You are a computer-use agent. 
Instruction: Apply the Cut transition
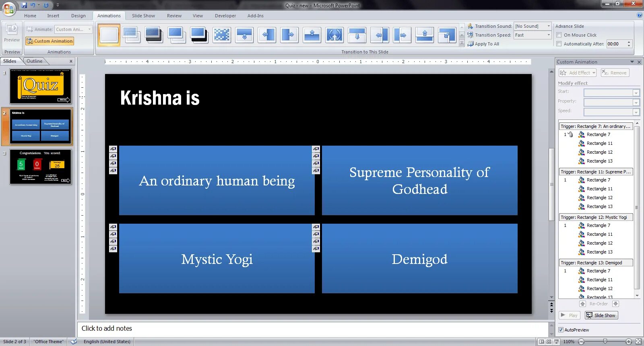176,35
